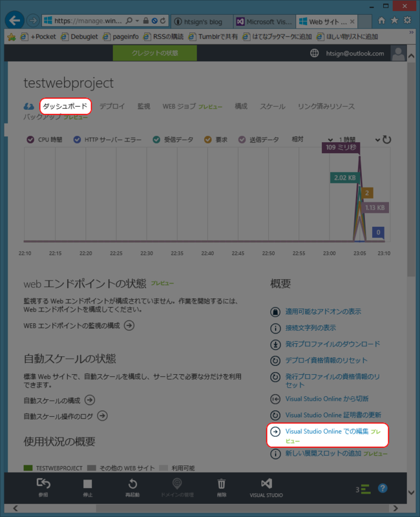420x517 pixels.
Task: Click 発行プロファイルのダウンロード link
Action: [333, 344]
